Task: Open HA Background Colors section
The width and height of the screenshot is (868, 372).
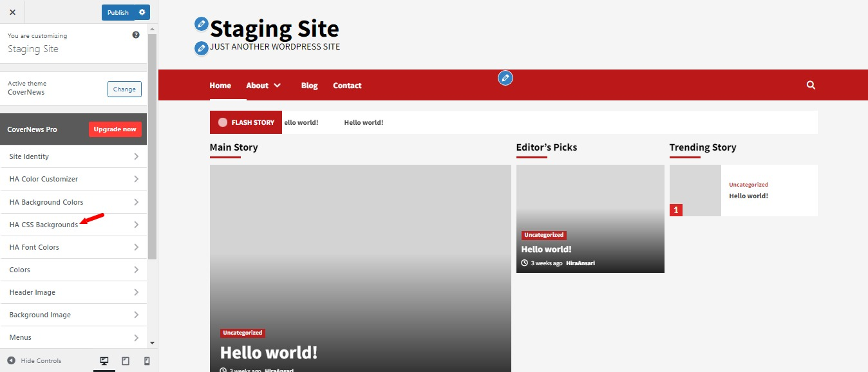Action: coord(73,202)
